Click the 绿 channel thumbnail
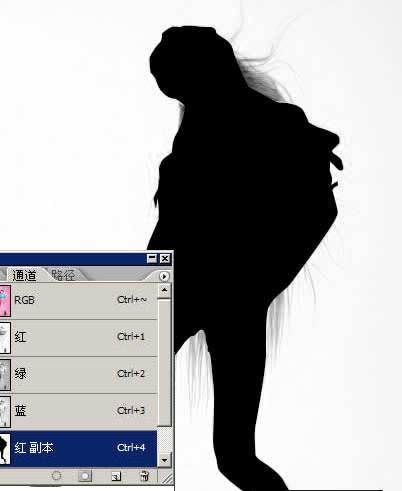Viewport: 402px width, 491px height. (x=5, y=375)
